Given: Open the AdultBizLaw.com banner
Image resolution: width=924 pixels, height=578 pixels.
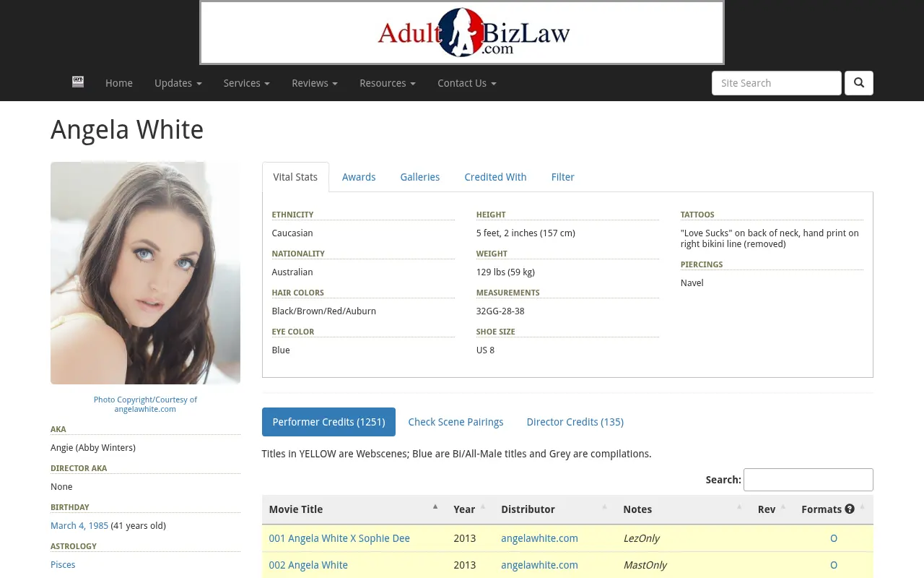Looking at the screenshot, I should coord(462,33).
